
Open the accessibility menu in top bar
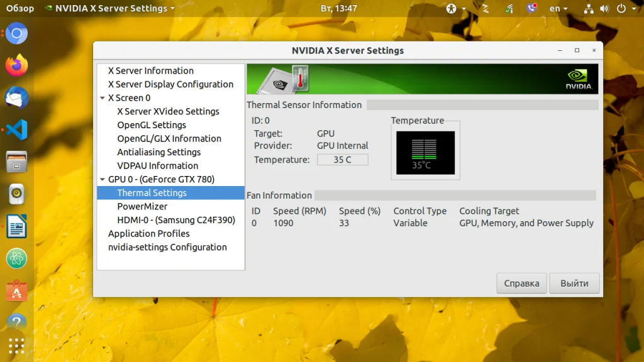[456, 9]
